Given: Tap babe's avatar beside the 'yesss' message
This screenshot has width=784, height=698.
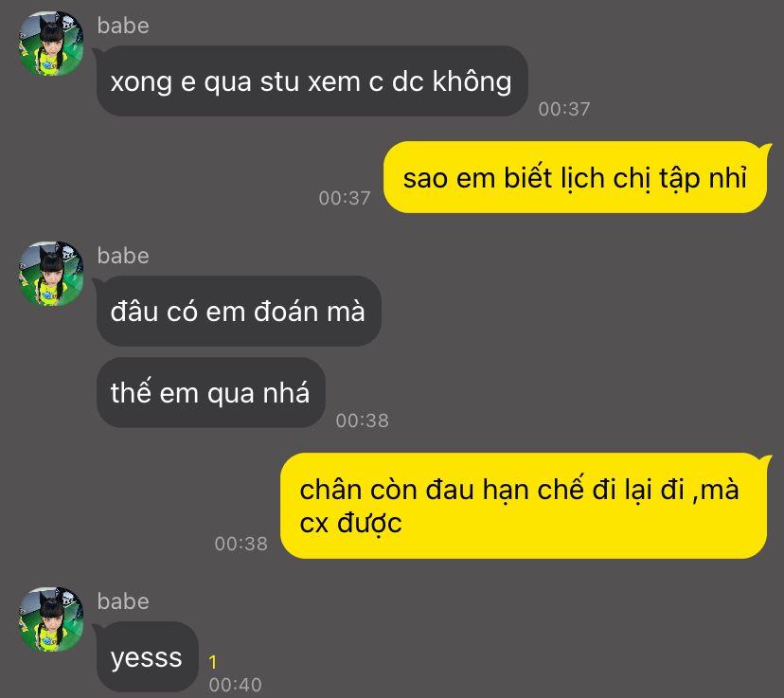Looking at the screenshot, I should point(51,619).
